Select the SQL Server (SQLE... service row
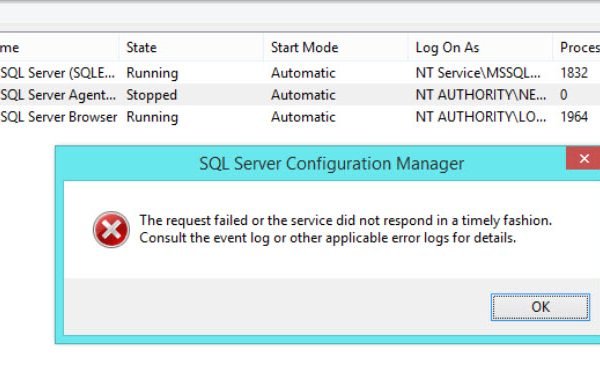Screen dimensions: 600x374 point(300,73)
